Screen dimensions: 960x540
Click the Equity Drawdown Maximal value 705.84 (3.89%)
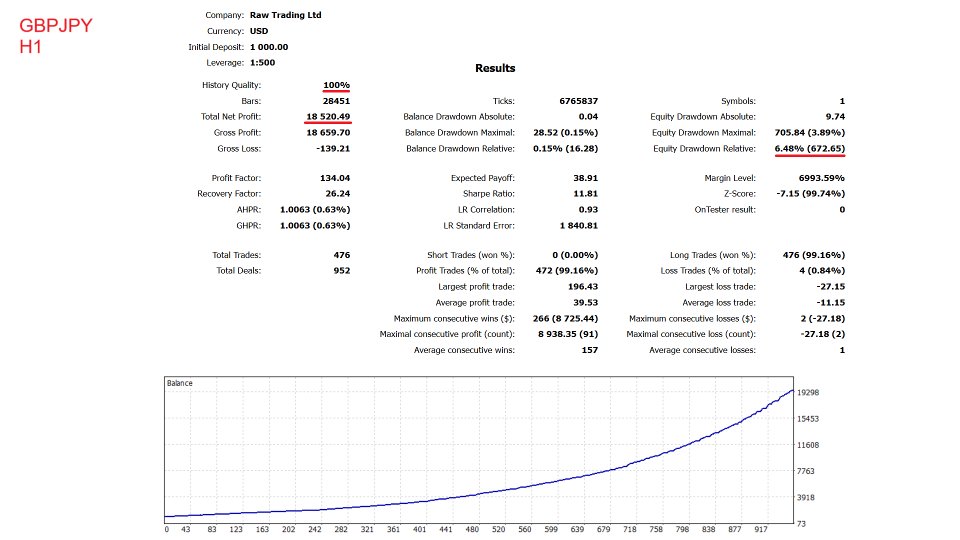(809, 132)
